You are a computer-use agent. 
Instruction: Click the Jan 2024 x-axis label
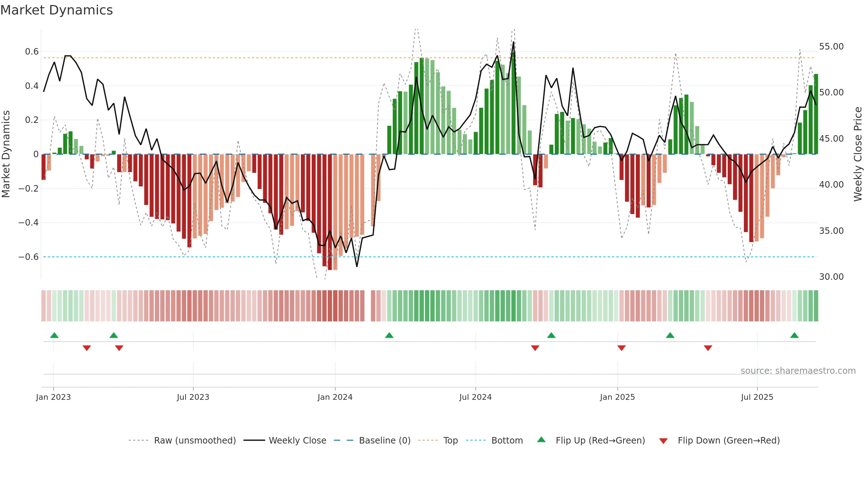(335, 397)
